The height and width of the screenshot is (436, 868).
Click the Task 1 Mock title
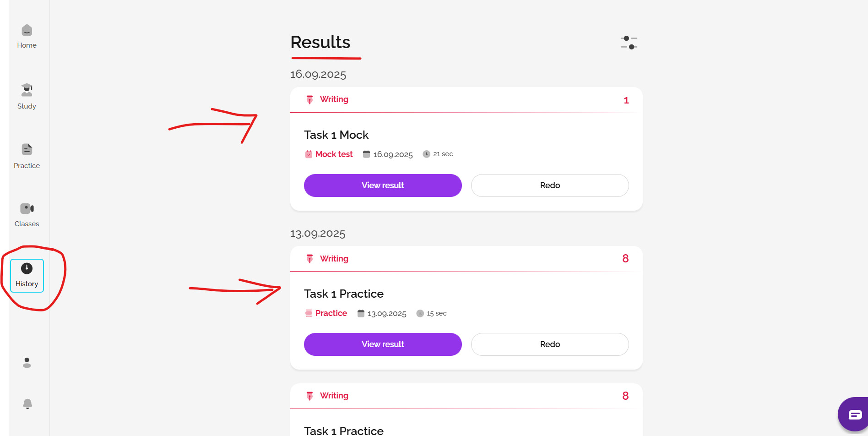[x=336, y=135]
